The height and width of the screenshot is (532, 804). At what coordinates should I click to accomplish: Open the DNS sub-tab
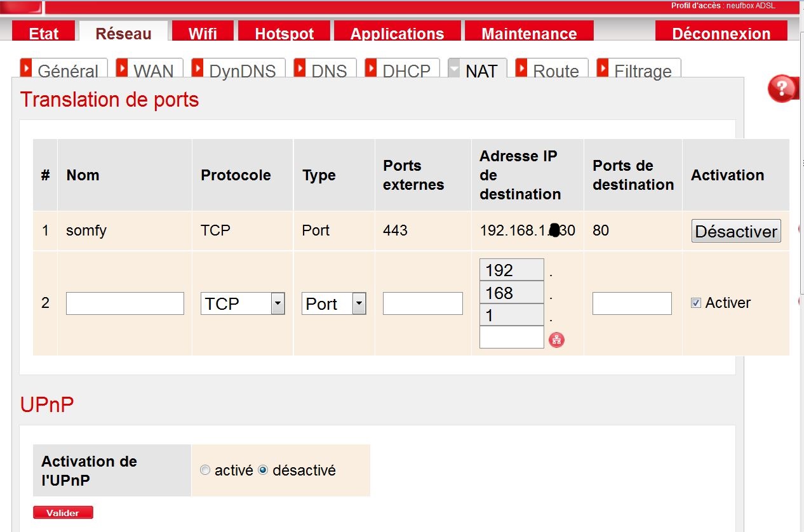pos(328,70)
